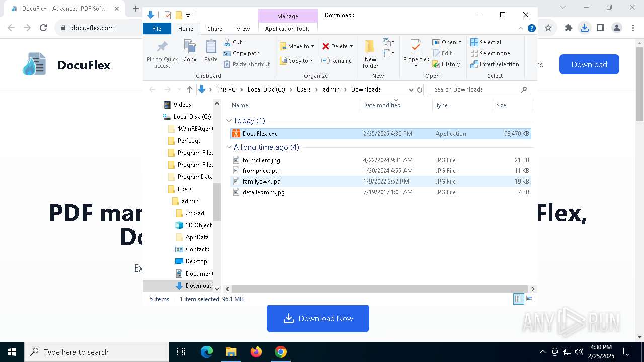Switch to large icons view
Viewport: 644px width, 362px height.
[x=529, y=299]
